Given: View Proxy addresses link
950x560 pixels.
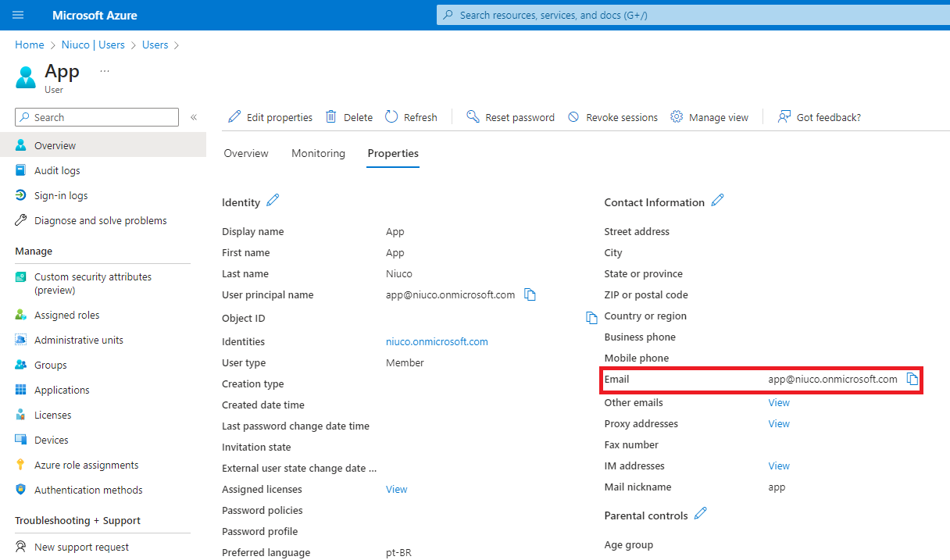Looking at the screenshot, I should coord(779,423).
